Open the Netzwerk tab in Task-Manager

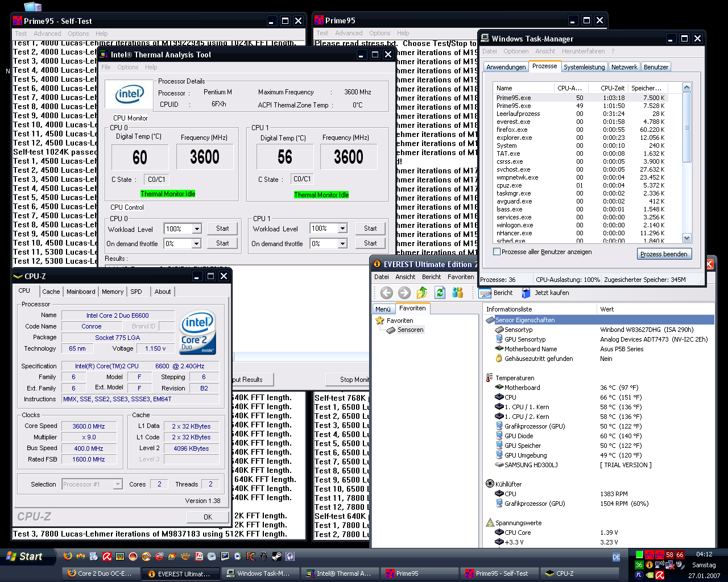pos(624,67)
